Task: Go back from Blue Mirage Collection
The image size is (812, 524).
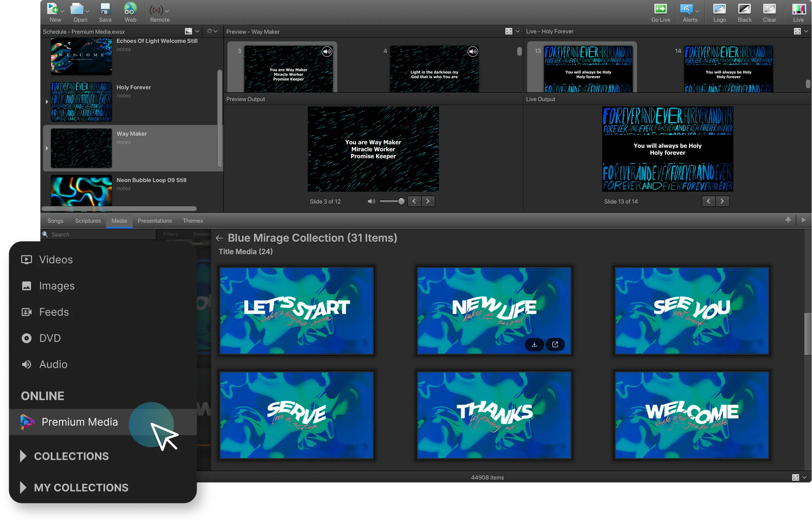Action: pyautogui.click(x=219, y=238)
